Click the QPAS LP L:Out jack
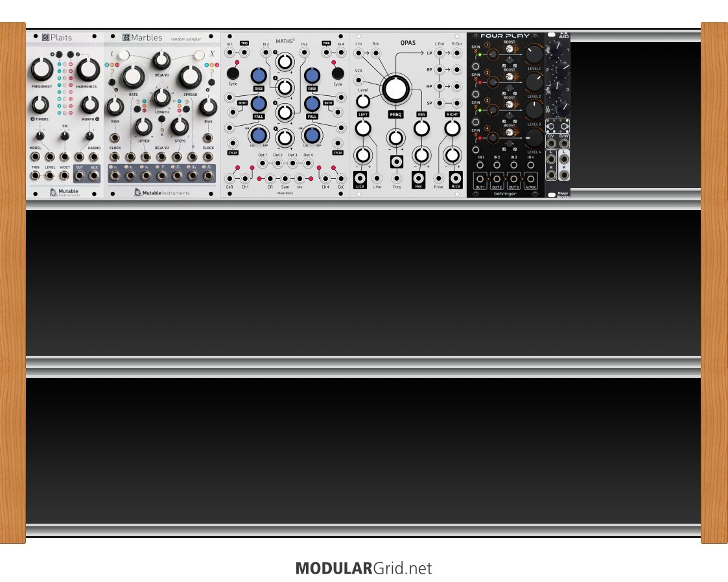 coord(440,53)
